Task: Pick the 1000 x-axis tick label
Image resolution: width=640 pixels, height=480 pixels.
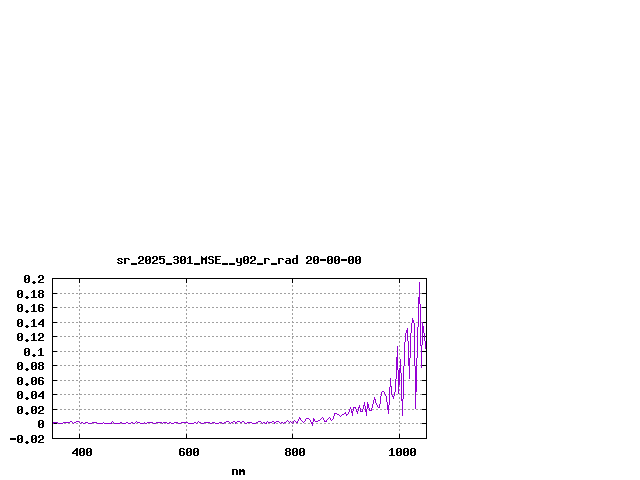Action: click(x=402, y=453)
